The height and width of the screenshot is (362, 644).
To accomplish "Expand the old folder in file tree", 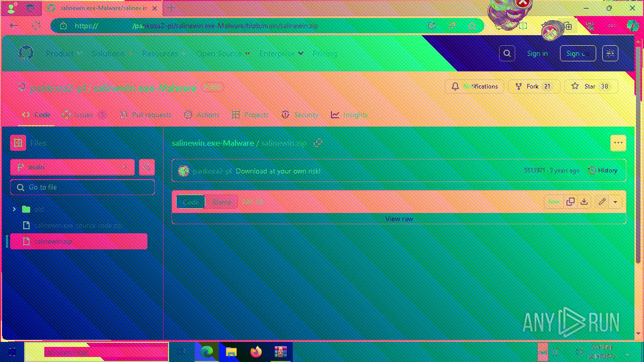I will 14,209.
